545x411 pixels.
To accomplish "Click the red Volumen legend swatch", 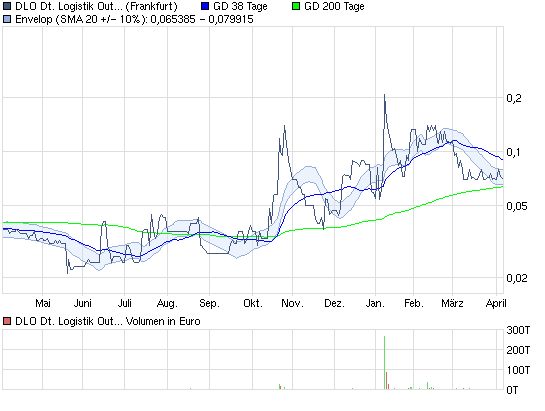I will (7, 321).
